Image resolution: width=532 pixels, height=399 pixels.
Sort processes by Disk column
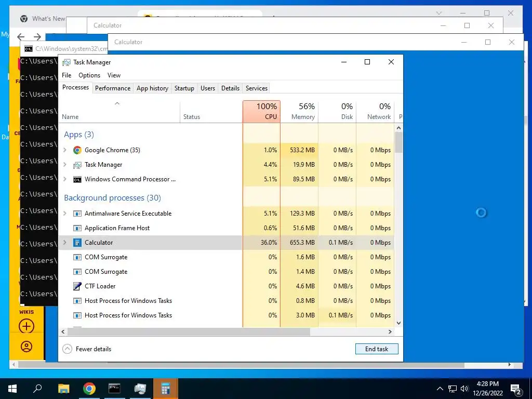click(337, 112)
